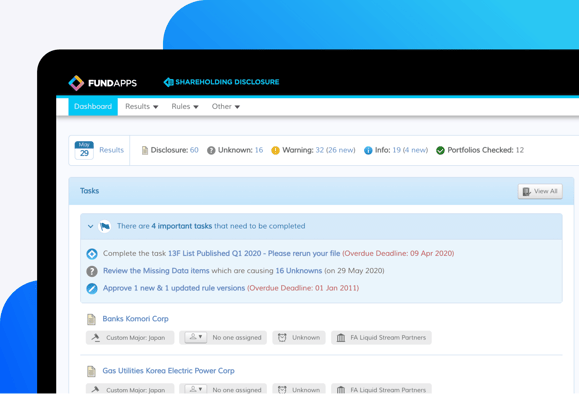The height and width of the screenshot is (394, 579).
Task: Click bank building icon under Banks Komori Corp
Action: point(341,338)
